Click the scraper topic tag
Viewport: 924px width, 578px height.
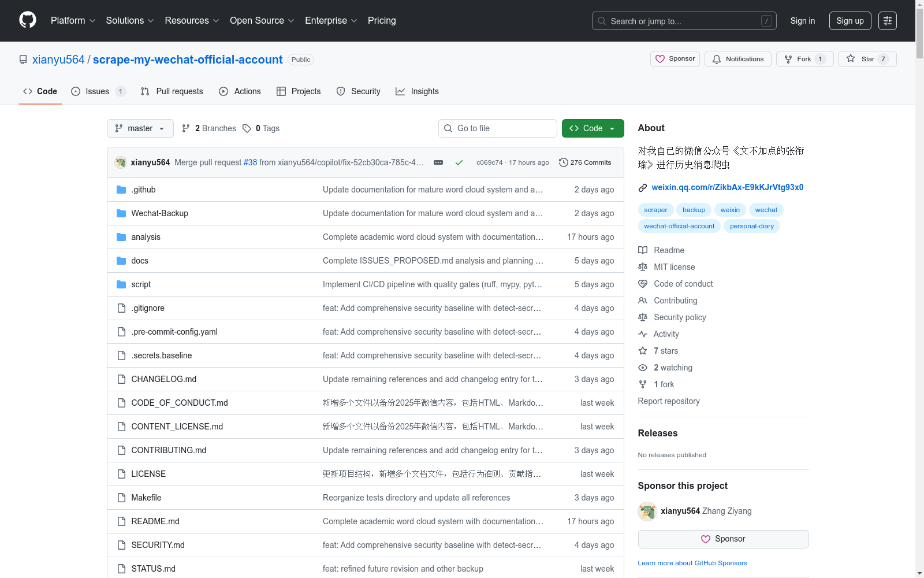tap(655, 210)
